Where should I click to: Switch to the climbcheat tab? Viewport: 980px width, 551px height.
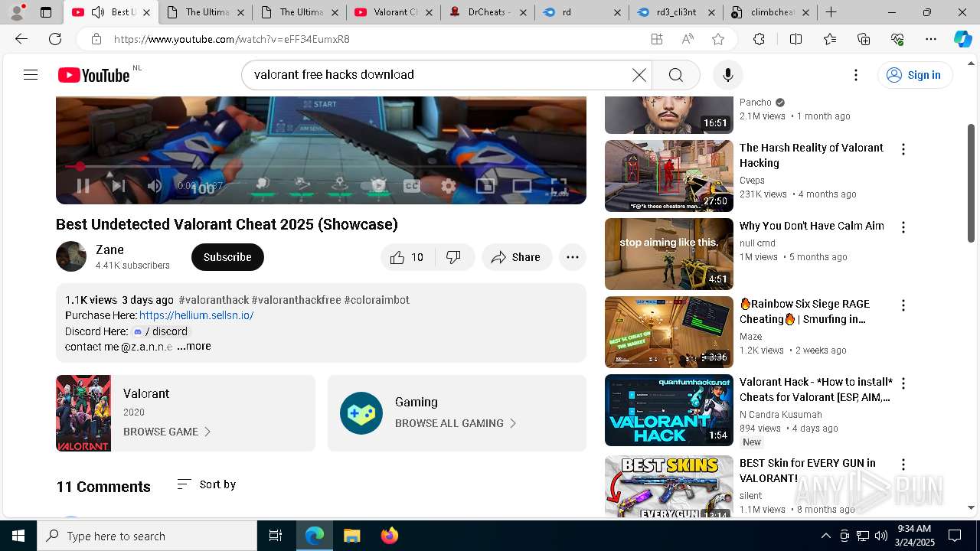[x=770, y=12]
